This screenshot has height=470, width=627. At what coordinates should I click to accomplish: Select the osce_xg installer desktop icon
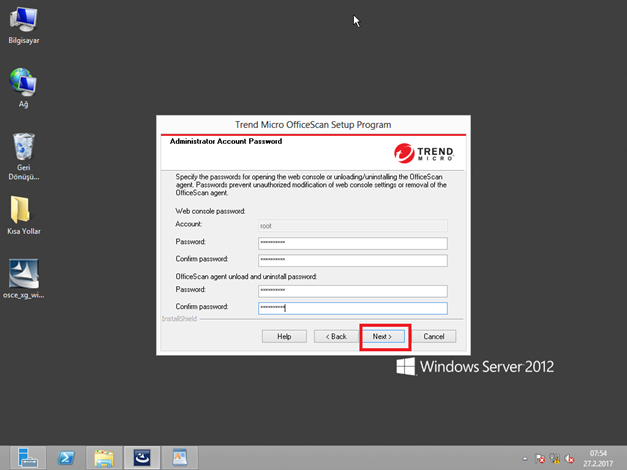(24, 279)
